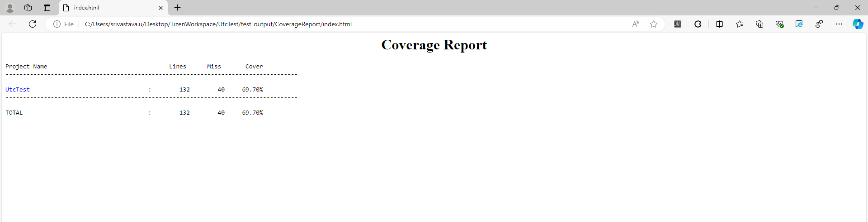Open Settings and more ellipsis menu

839,24
